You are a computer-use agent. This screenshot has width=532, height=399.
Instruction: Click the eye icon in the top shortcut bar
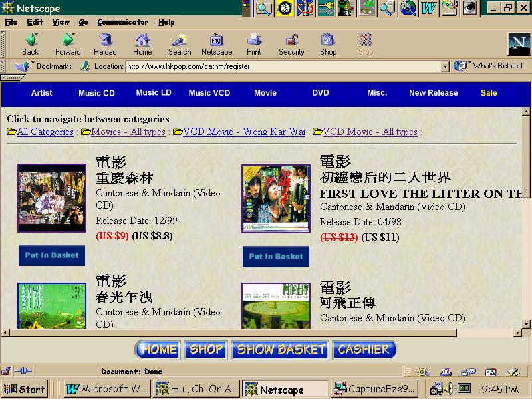tap(470, 8)
